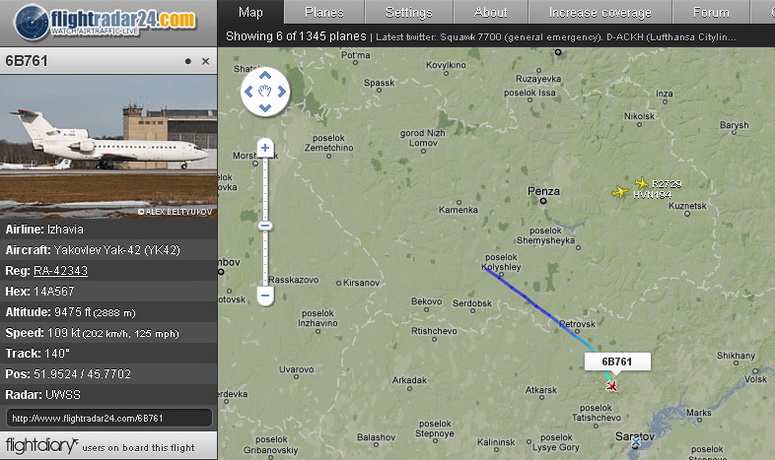775x460 pixels.
Task: Select the yellow HVN194 plane icon
Action: (620, 192)
